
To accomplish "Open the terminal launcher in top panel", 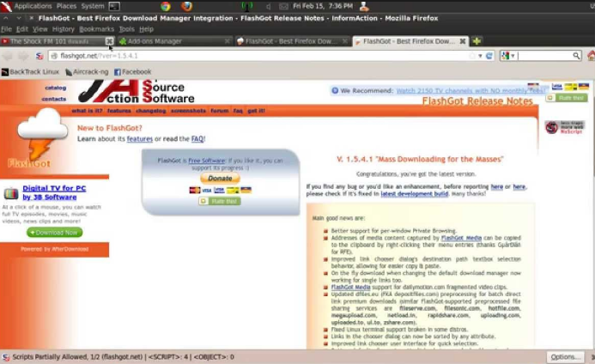I will tap(114, 6).
